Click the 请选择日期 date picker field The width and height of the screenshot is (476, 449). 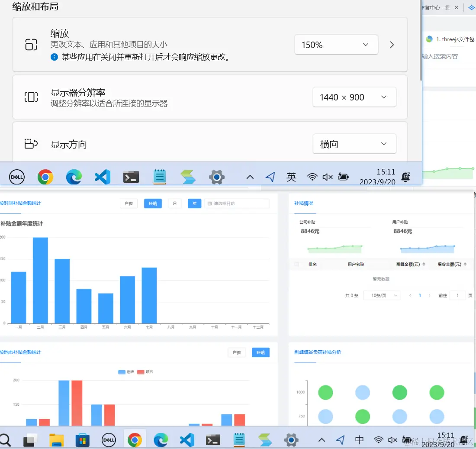click(x=237, y=204)
